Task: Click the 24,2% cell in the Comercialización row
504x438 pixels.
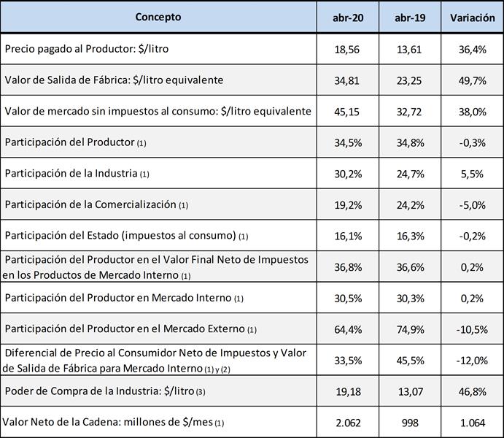Action: point(410,205)
